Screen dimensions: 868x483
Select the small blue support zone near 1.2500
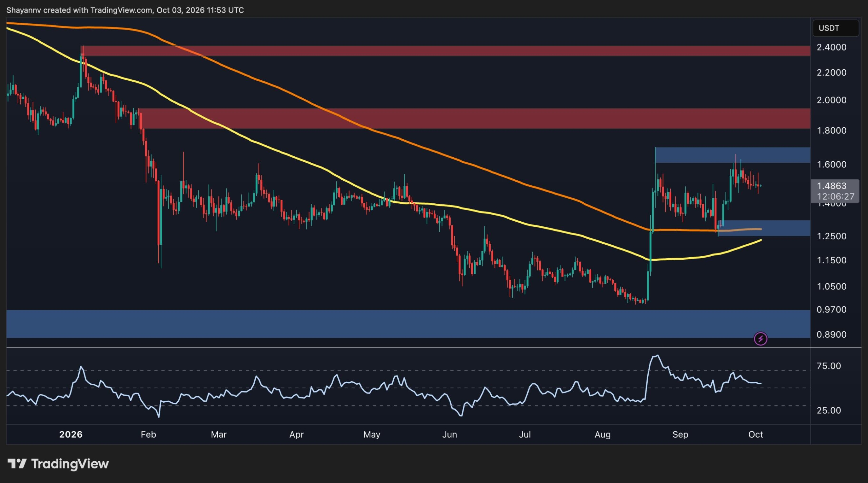pyautogui.click(x=764, y=228)
